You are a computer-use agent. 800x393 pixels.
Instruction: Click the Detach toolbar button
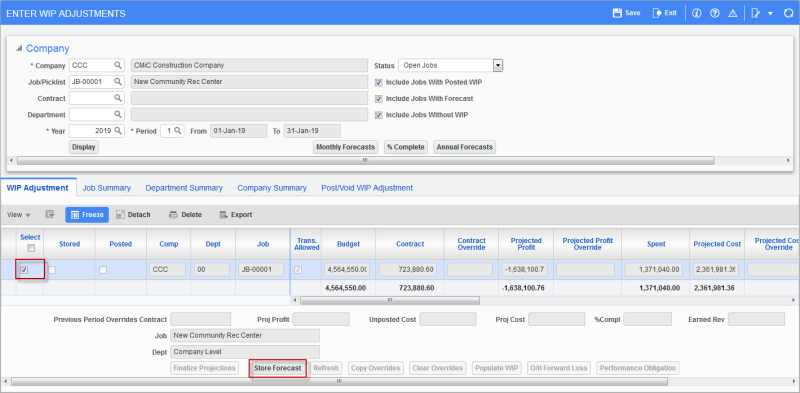[x=133, y=215]
